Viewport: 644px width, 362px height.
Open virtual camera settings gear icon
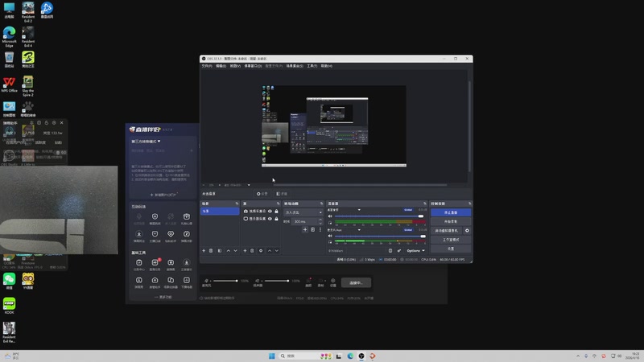467,230
